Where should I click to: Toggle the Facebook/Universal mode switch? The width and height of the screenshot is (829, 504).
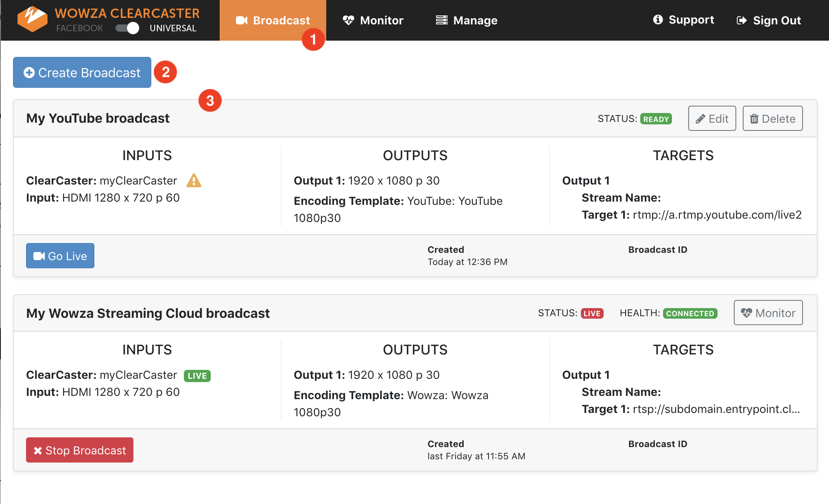(x=127, y=28)
